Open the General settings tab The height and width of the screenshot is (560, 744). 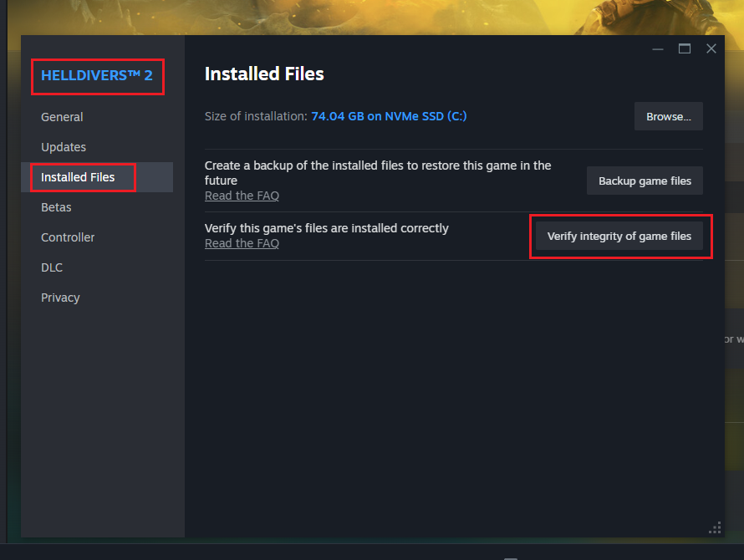62,117
